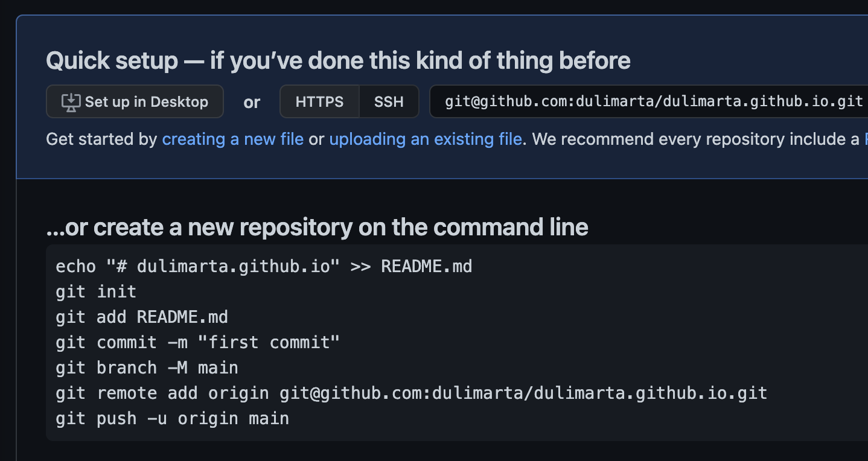Click README.md in the echo command
The image size is (868, 461).
click(x=427, y=266)
